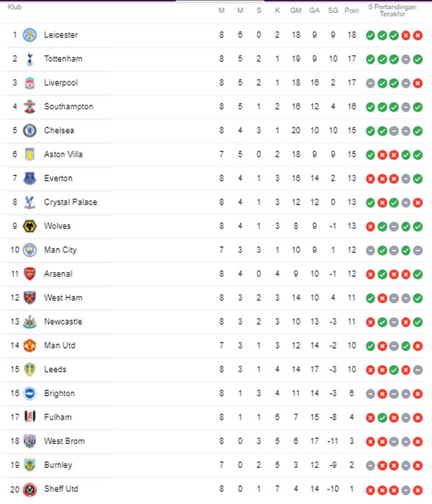Viewport: 432px width, 504px height.
Task: Click the Leicester club crest icon
Action: [30, 35]
